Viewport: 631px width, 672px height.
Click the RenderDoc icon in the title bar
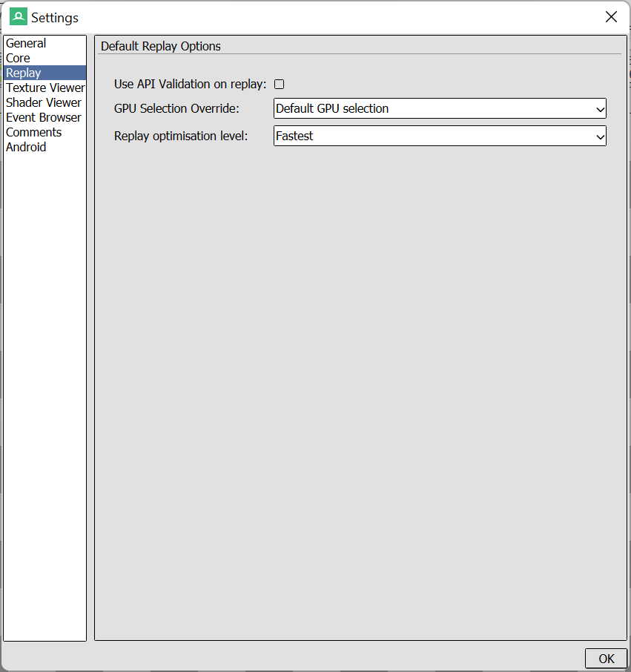click(19, 17)
